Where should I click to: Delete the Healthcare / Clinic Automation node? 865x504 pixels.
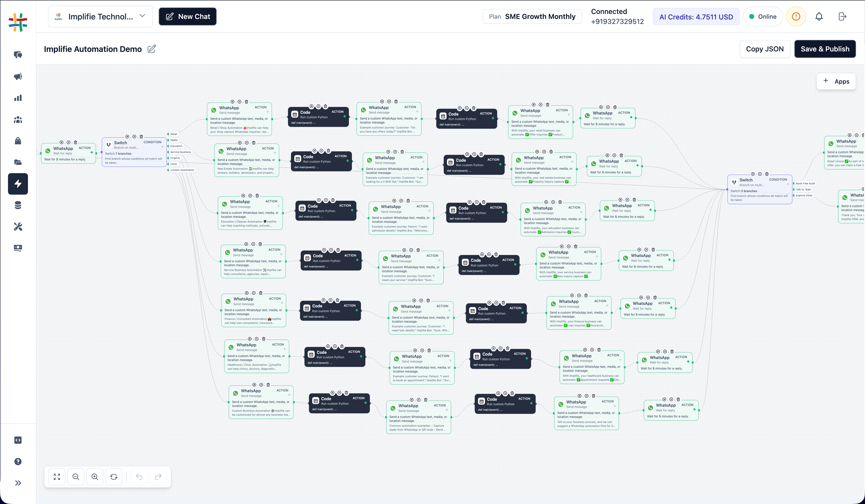(264, 339)
